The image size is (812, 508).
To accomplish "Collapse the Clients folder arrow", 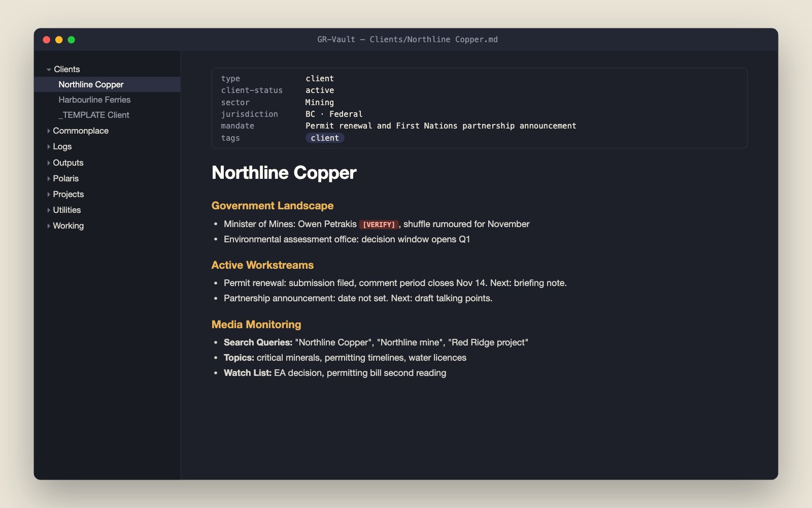I will pos(49,70).
